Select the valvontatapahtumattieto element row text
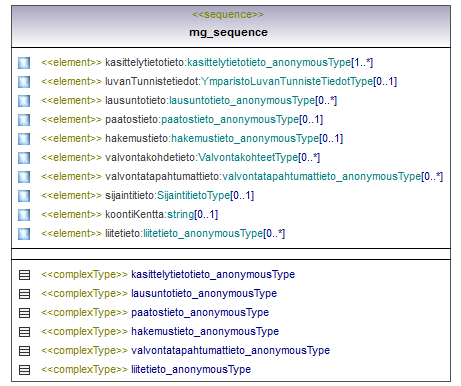Screen dimensions: 461x386 click(x=242, y=177)
